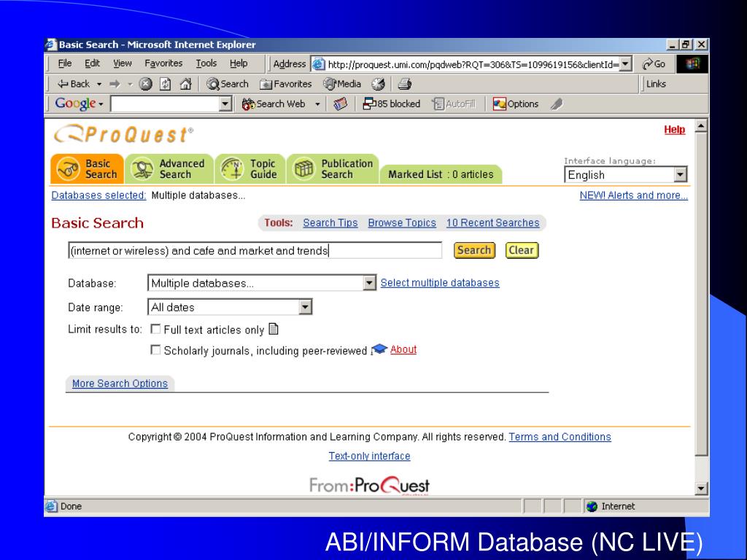
Task: Switch to Topic Guide tab
Action: 250,169
